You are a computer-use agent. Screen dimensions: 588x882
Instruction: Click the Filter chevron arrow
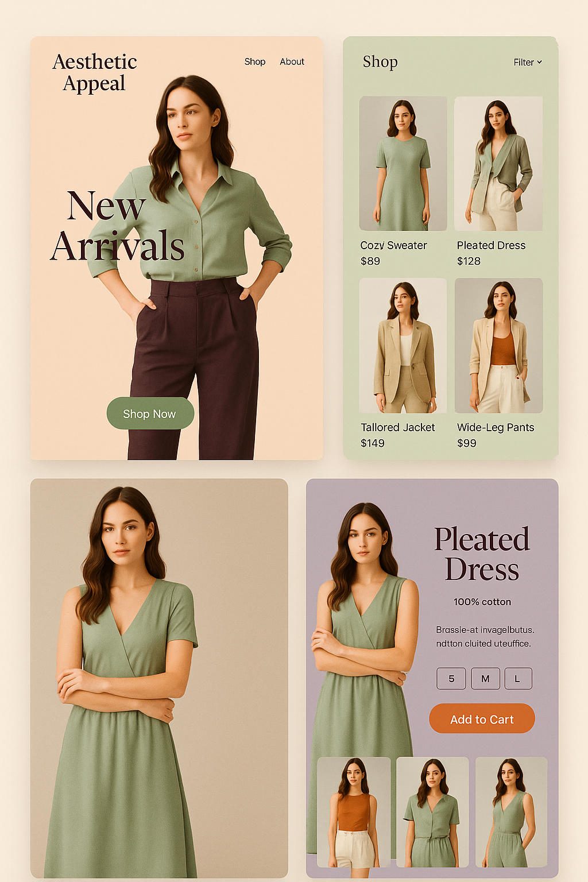tap(539, 62)
